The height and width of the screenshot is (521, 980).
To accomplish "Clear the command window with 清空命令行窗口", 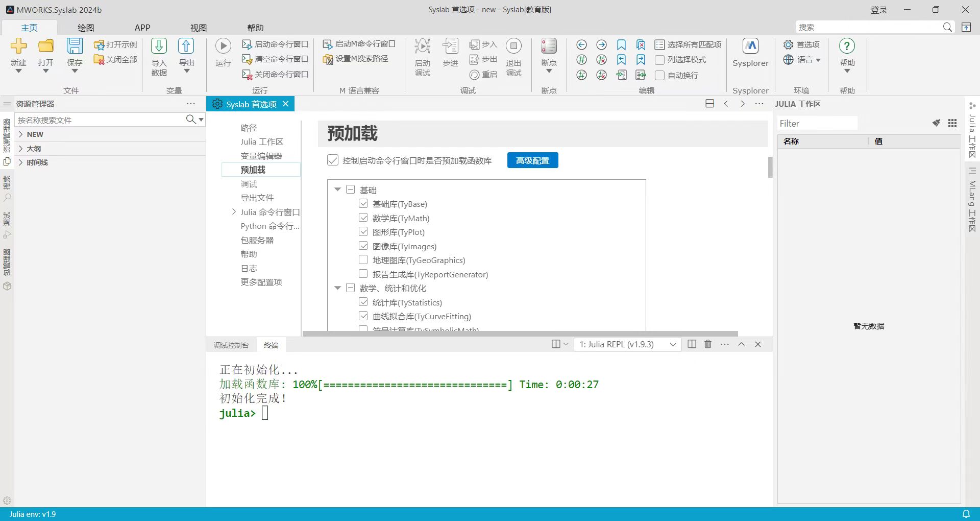I will (275, 59).
